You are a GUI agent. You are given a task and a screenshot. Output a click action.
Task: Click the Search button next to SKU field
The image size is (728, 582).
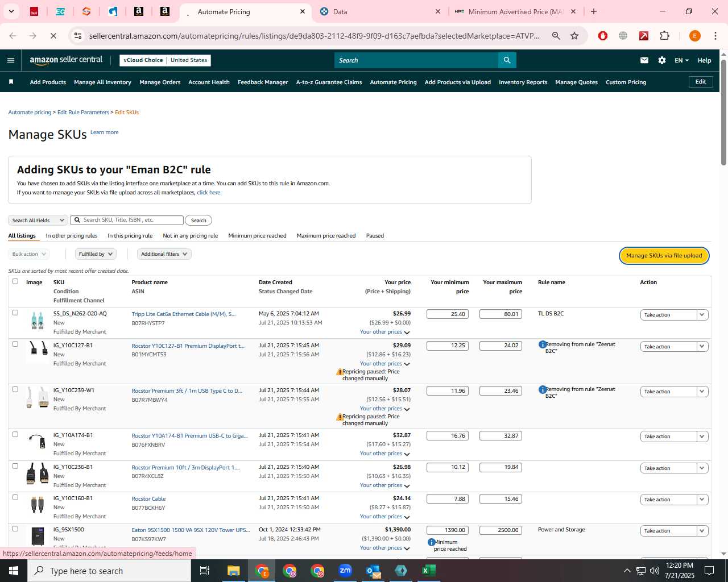coord(198,221)
